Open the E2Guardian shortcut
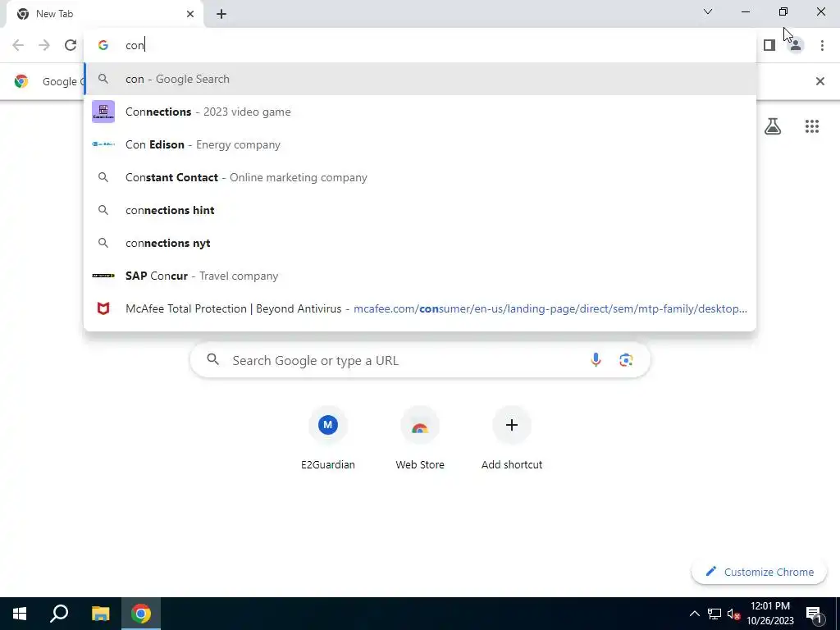The height and width of the screenshot is (630, 840). click(328, 439)
